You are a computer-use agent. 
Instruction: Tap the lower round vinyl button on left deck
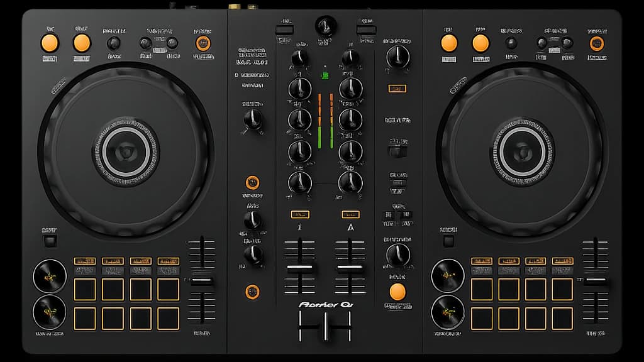pos(49,312)
